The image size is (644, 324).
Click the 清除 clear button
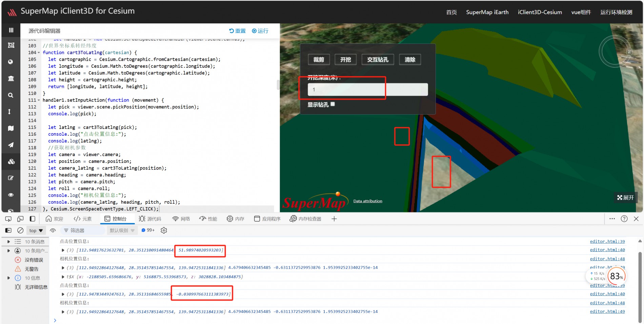[x=410, y=60]
